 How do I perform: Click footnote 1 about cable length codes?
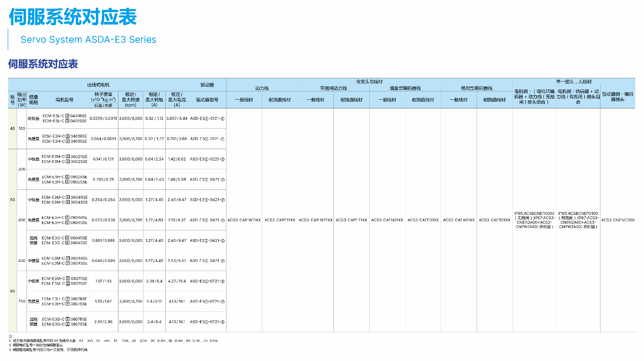pos(113,341)
